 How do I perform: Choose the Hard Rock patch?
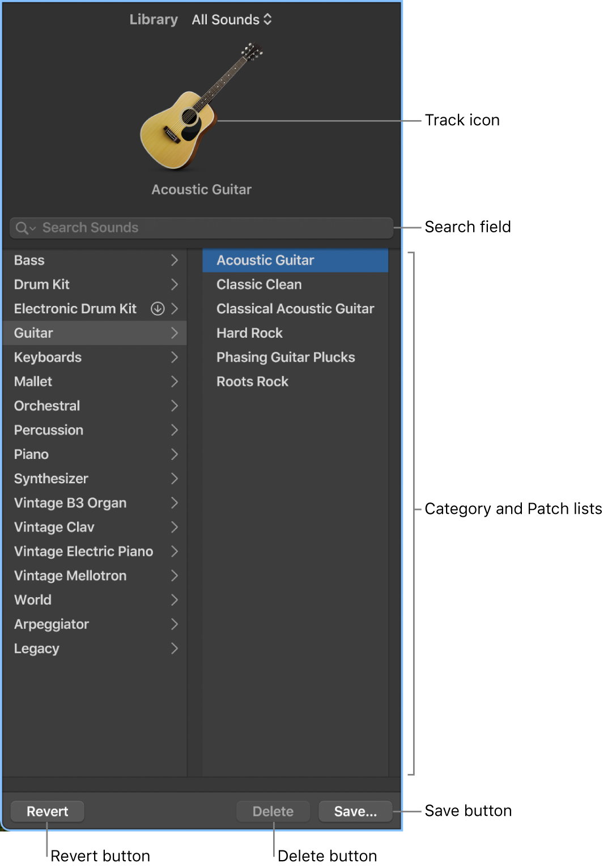click(249, 333)
